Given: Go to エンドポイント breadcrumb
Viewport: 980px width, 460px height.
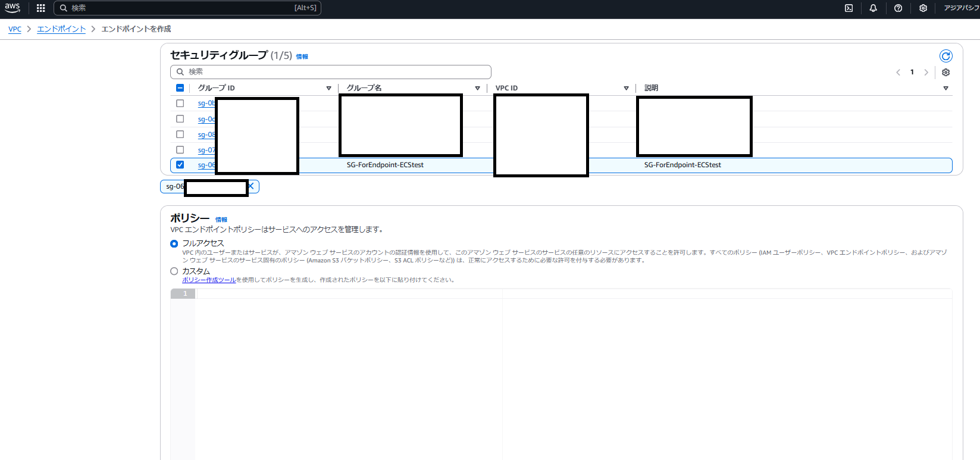Looking at the screenshot, I should click(x=61, y=29).
